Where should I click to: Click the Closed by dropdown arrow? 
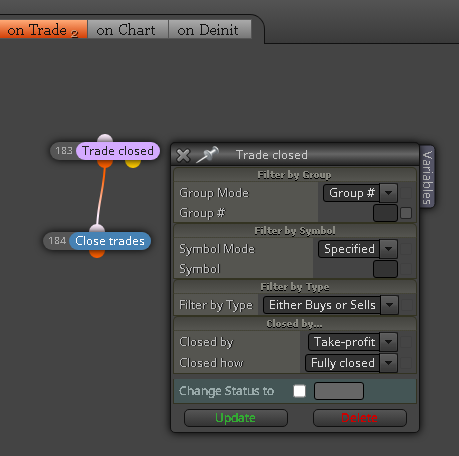388,342
